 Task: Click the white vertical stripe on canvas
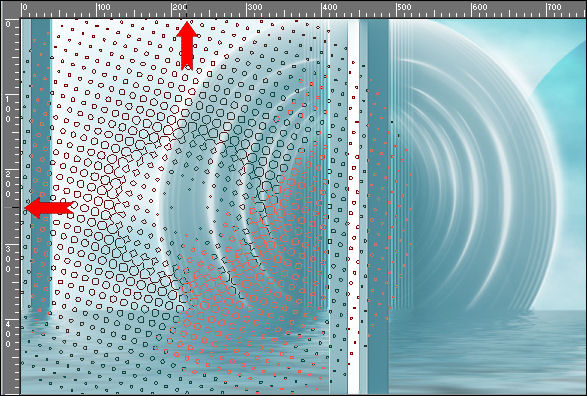(353, 207)
